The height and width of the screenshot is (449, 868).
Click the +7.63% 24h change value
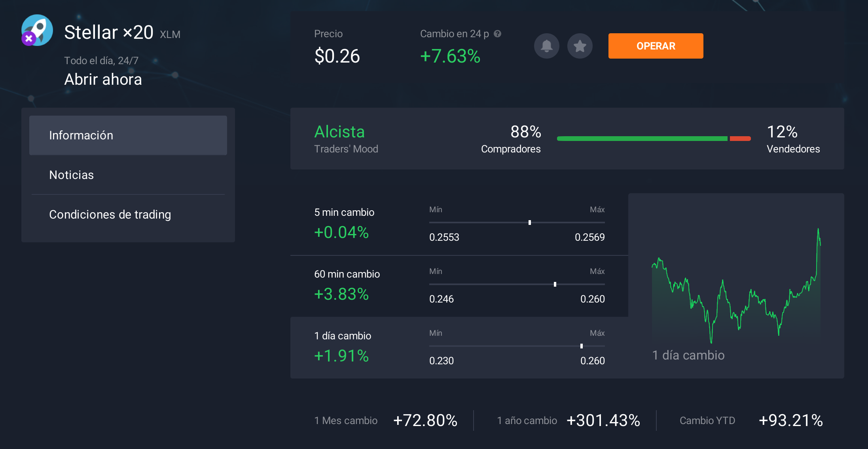pyautogui.click(x=450, y=56)
